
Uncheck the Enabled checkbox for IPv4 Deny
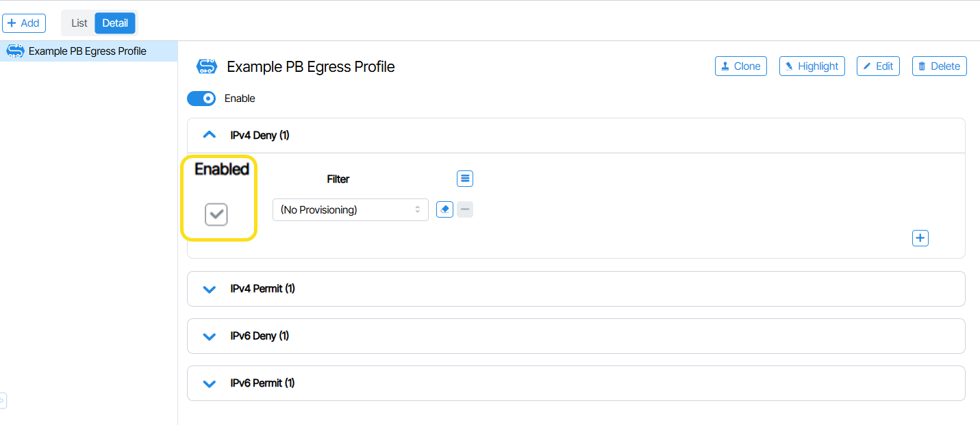[216, 215]
